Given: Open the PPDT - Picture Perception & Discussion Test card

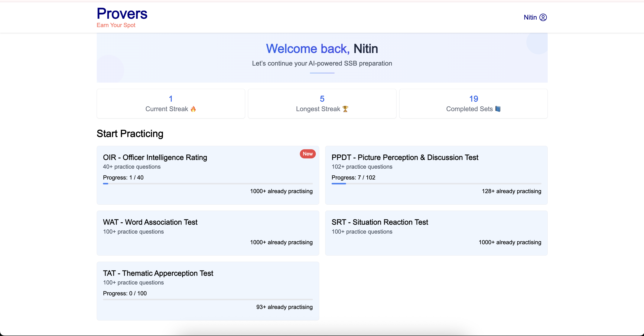Looking at the screenshot, I should pyautogui.click(x=405, y=157).
